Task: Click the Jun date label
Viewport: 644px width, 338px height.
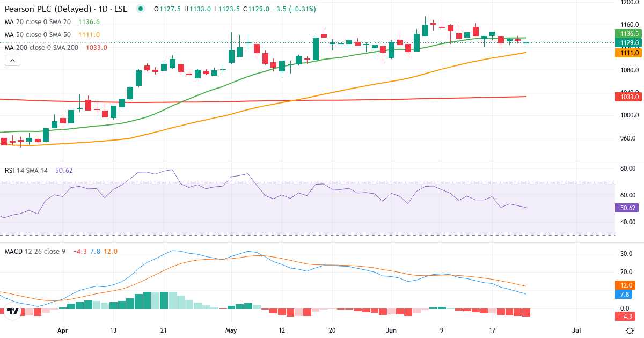Action: click(391, 330)
